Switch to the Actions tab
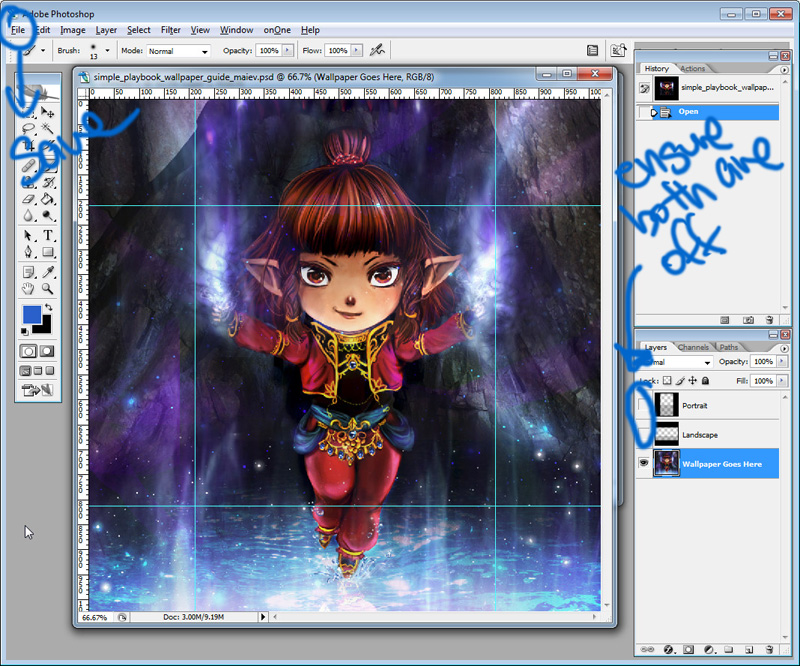 (692, 68)
